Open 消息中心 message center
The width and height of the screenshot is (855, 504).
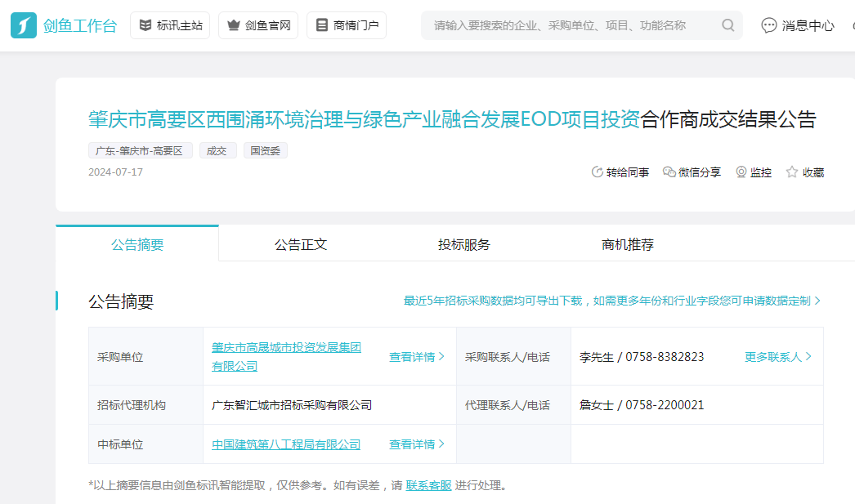(x=798, y=25)
